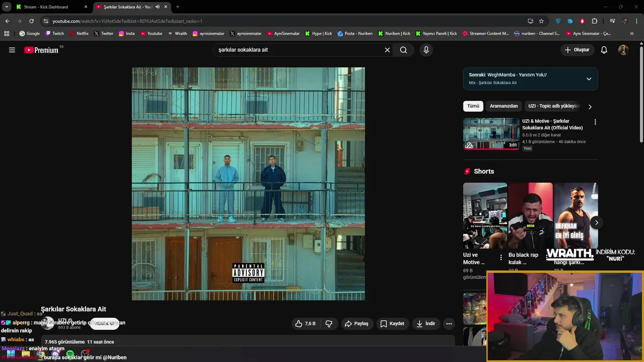Click the blue shield VPN extension icon
The image size is (644, 362).
click(x=558, y=21)
